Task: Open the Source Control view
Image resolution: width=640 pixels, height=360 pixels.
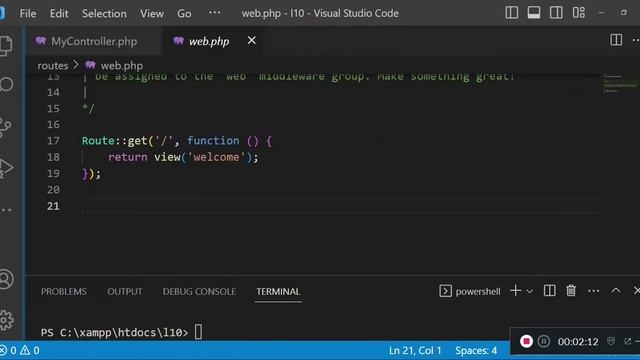Action: point(6,127)
